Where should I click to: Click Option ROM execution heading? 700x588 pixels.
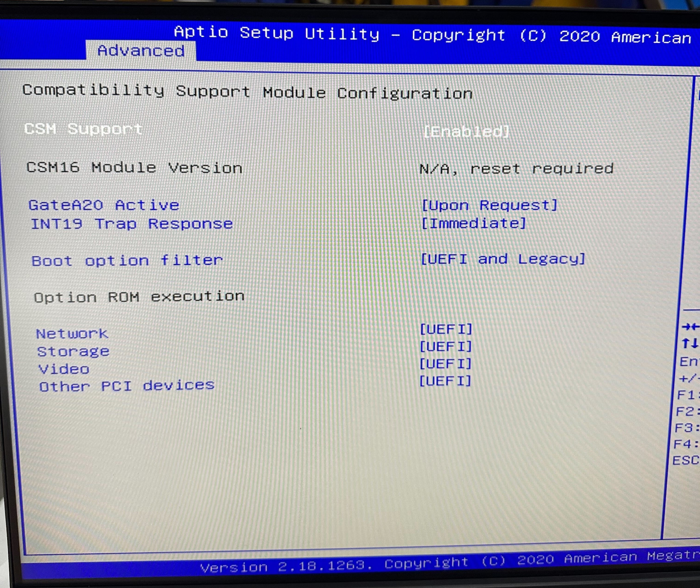coord(139,297)
